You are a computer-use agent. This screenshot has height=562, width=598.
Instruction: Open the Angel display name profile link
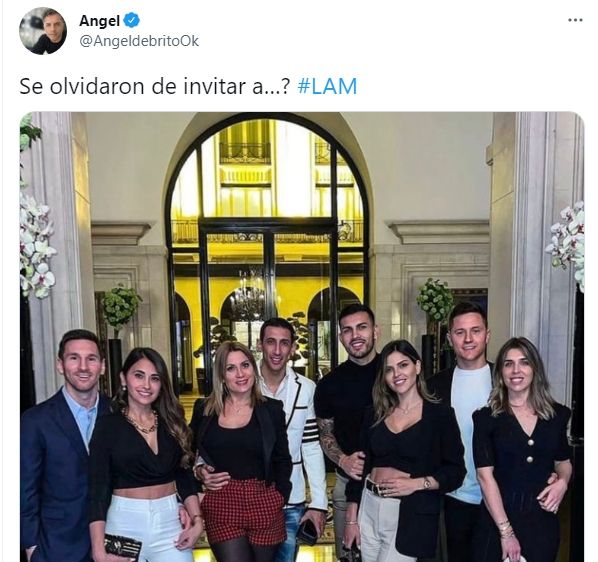(99, 21)
